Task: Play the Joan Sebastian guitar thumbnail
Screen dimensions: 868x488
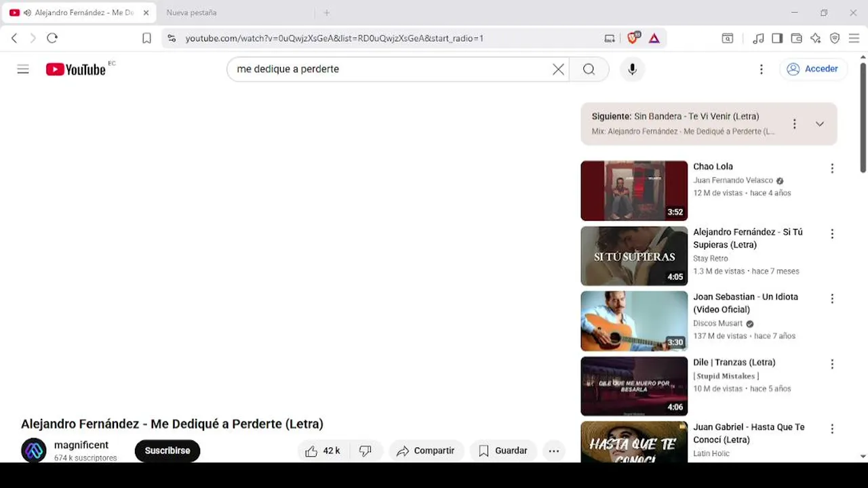Action: [634, 321]
